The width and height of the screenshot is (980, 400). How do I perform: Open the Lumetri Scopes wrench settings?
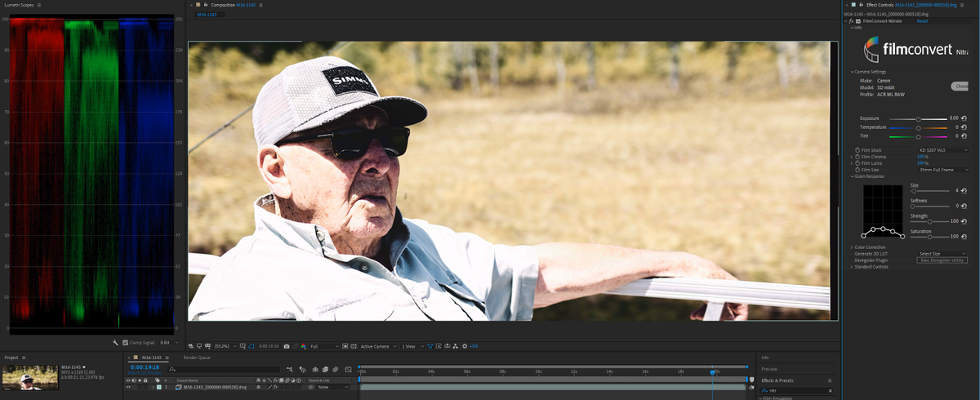pos(116,343)
